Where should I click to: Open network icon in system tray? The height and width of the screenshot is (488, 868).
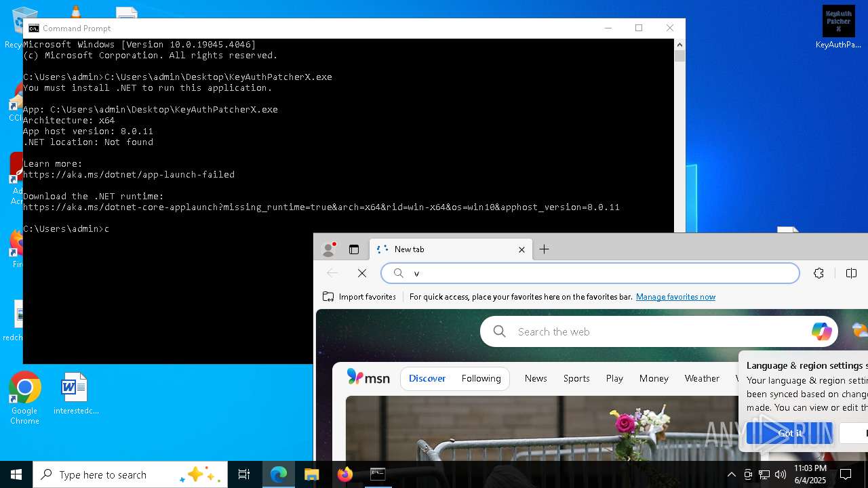[x=764, y=474]
